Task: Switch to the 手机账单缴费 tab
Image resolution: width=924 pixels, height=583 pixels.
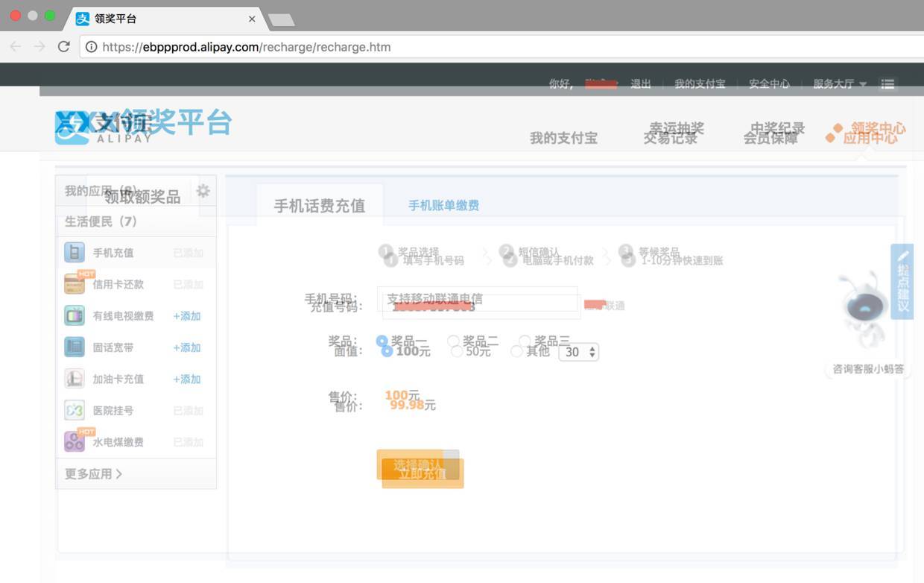Action: pos(443,206)
